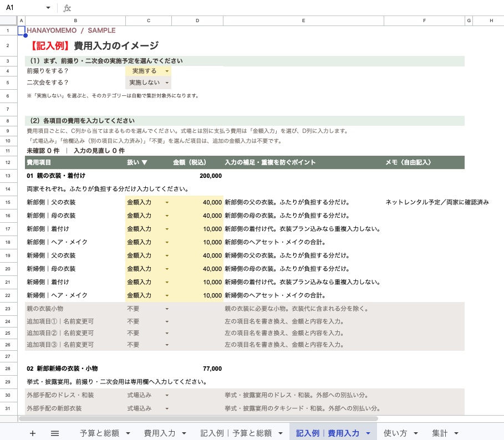Image resolution: width=504 pixels, height=440 pixels.
Task: Open the 記入例｜費用入力 tab menu arrow
Action: 368,433
